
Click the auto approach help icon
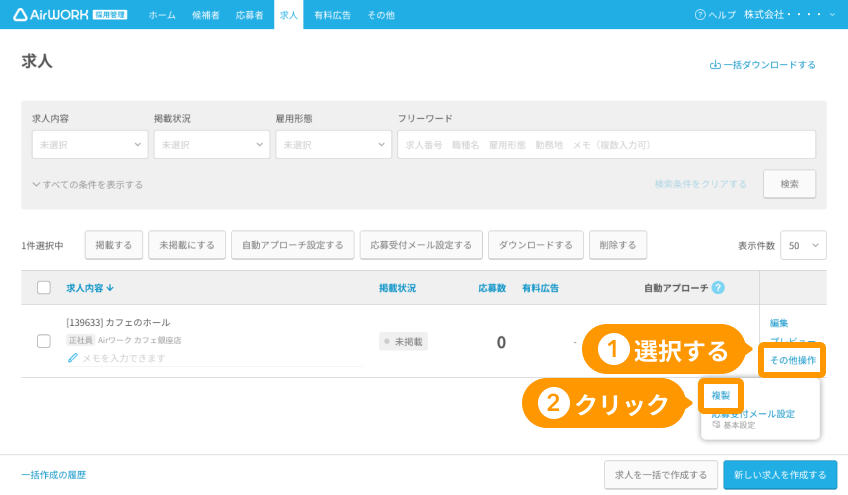pyautogui.click(x=718, y=288)
